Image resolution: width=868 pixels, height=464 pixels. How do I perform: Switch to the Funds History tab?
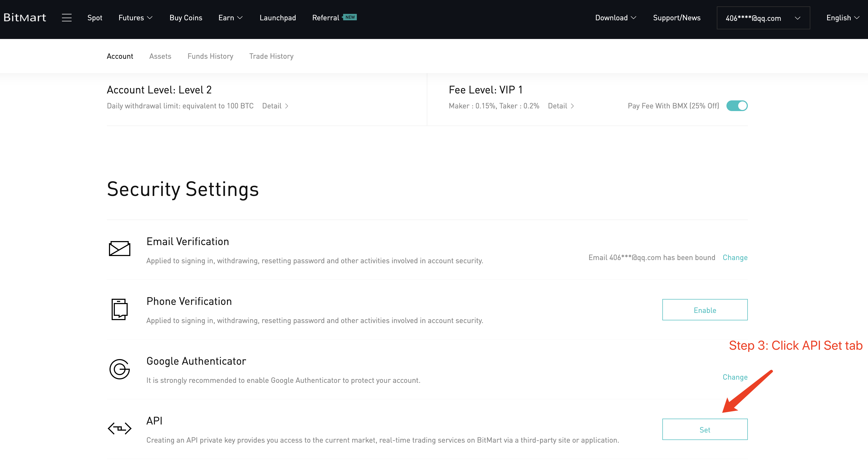210,56
